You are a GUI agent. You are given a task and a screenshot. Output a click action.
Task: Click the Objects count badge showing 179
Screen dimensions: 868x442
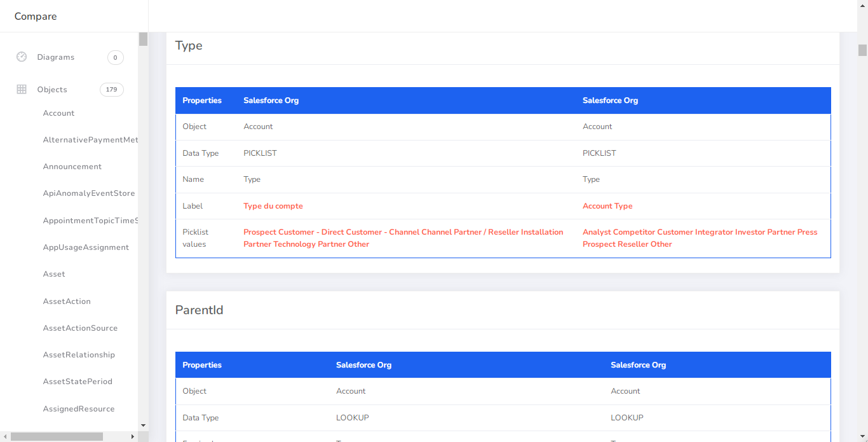112,90
